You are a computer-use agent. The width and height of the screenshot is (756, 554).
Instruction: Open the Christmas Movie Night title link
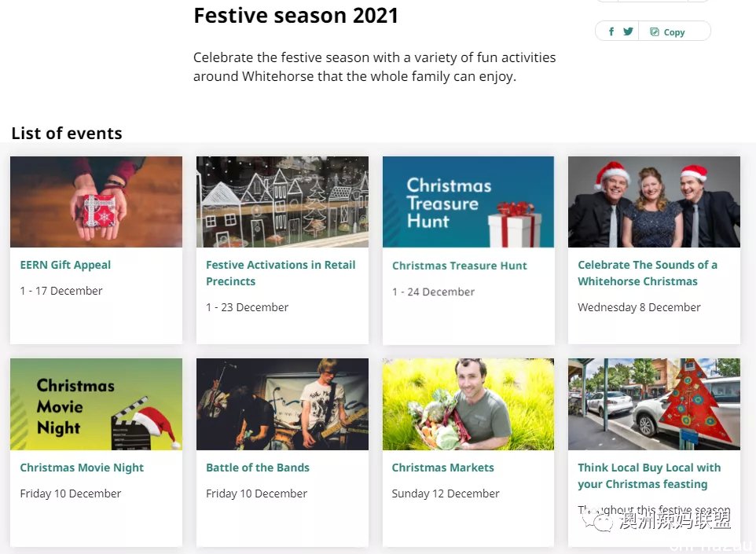point(82,468)
